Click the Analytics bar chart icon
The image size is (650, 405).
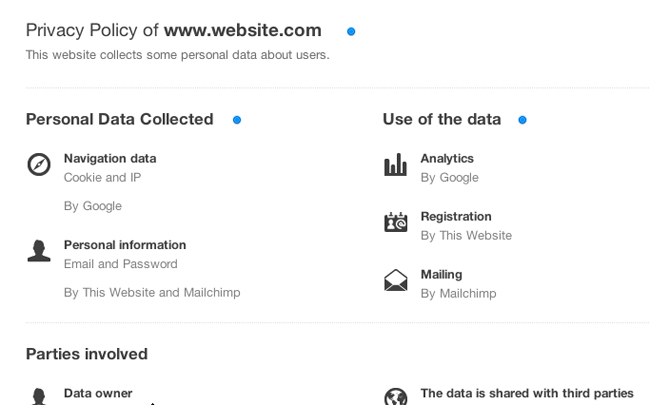[396, 165]
